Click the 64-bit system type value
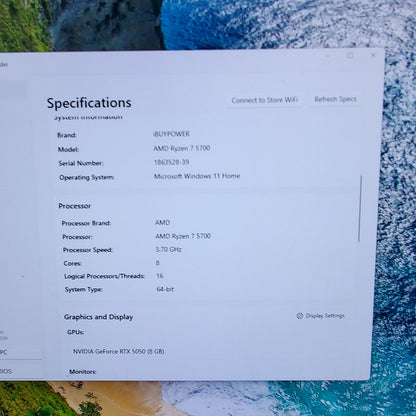This screenshot has height=416, width=416. pos(165,289)
